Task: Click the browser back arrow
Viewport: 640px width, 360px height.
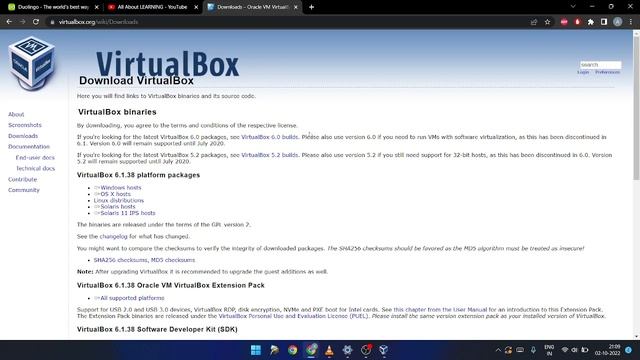Action: click(9, 22)
